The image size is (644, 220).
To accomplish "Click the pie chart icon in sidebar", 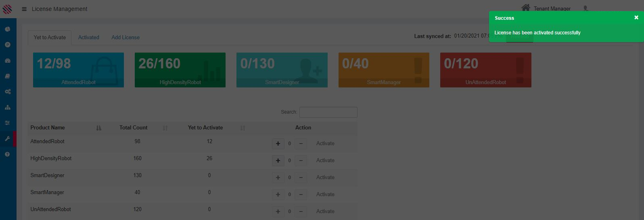I will (x=8, y=29).
